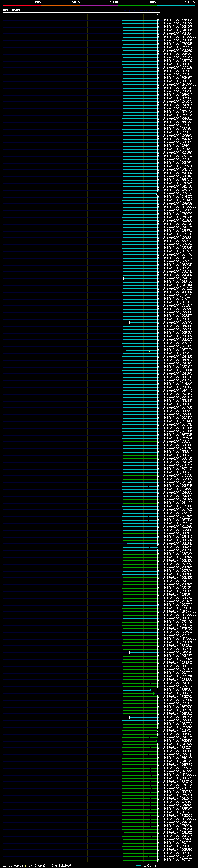Select the green bar for UniRef100_B6U436
Screen dimensions: 198x868
click(141, 459)
